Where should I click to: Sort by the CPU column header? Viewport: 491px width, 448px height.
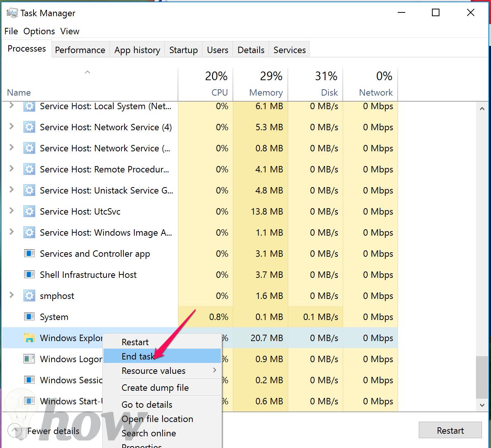point(205,85)
